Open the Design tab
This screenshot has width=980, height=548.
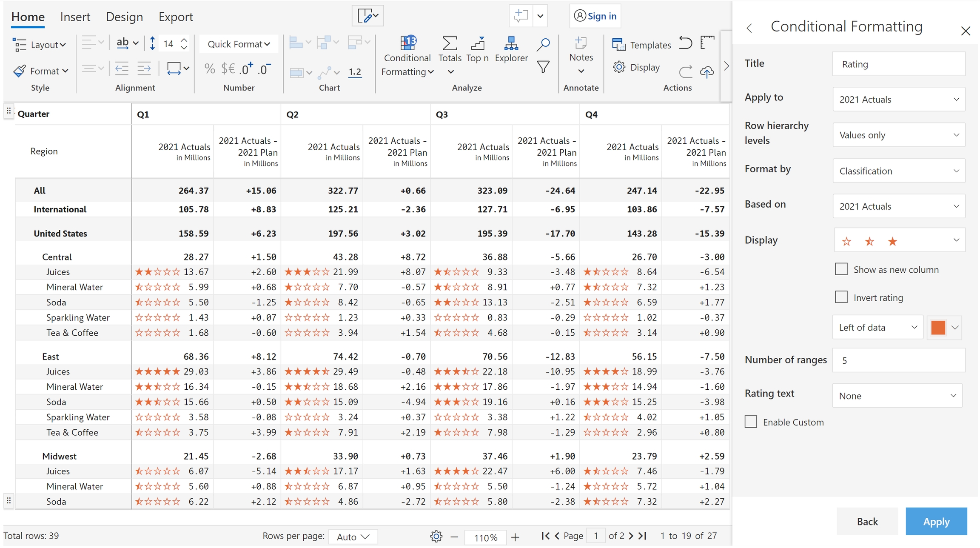point(124,17)
